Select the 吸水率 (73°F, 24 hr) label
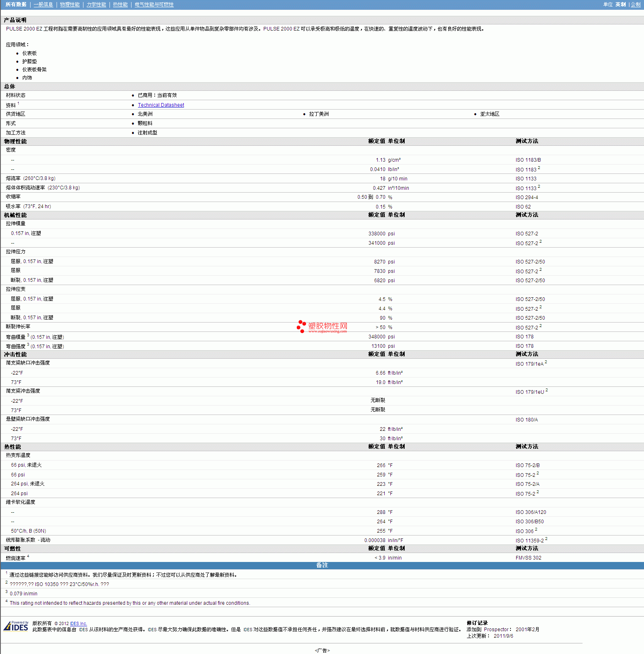Viewport: 644px width, 654px height. tap(28, 206)
